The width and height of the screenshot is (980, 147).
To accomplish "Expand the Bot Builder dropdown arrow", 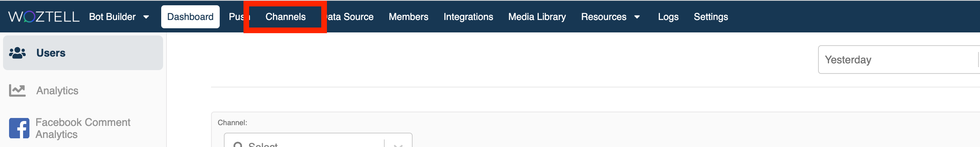I will click(146, 17).
